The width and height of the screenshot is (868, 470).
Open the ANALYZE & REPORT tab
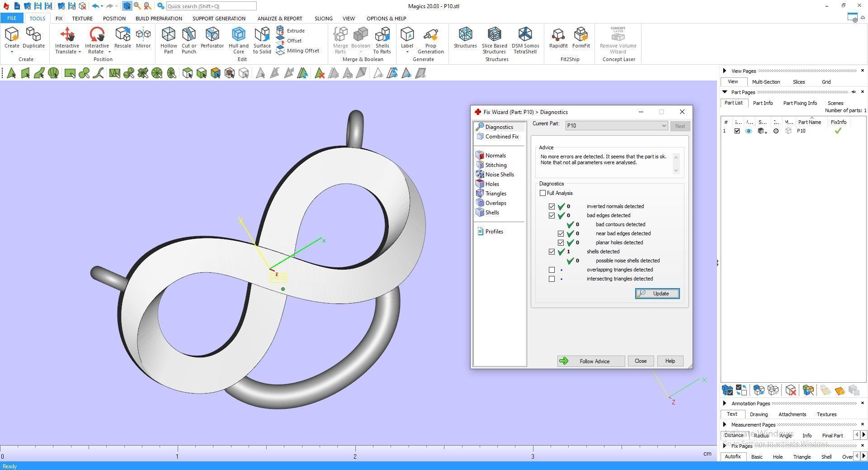tap(280, 19)
